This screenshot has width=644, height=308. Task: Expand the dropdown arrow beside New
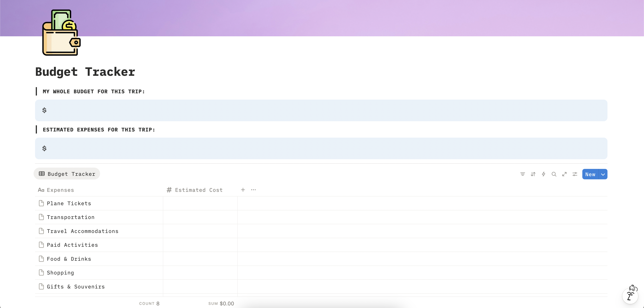tap(603, 174)
